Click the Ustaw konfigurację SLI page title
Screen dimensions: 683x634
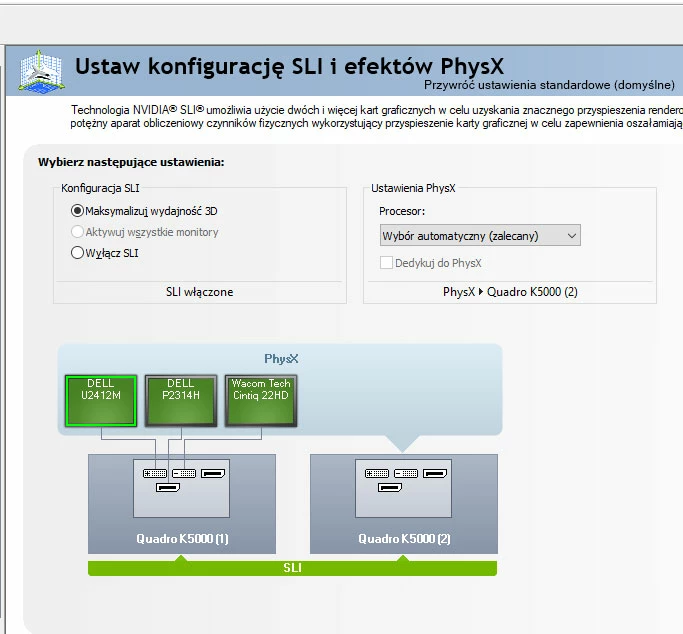point(289,66)
